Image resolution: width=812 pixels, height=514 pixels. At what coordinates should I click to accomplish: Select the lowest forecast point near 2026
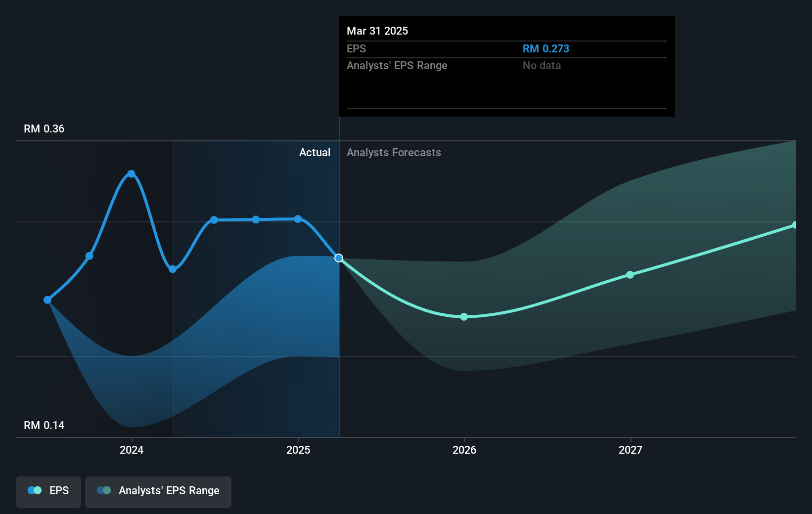tap(463, 317)
